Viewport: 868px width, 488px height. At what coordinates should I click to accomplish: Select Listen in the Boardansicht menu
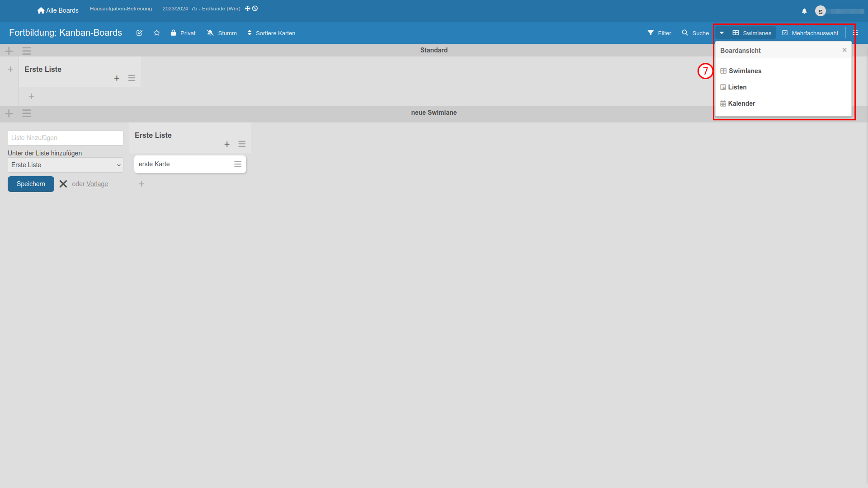(x=737, y=87)
